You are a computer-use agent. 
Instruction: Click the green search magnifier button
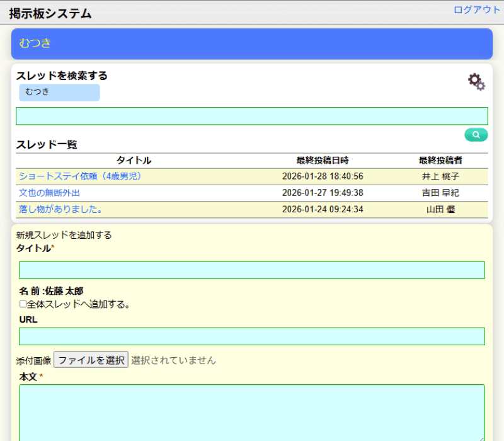click(476, 134)
